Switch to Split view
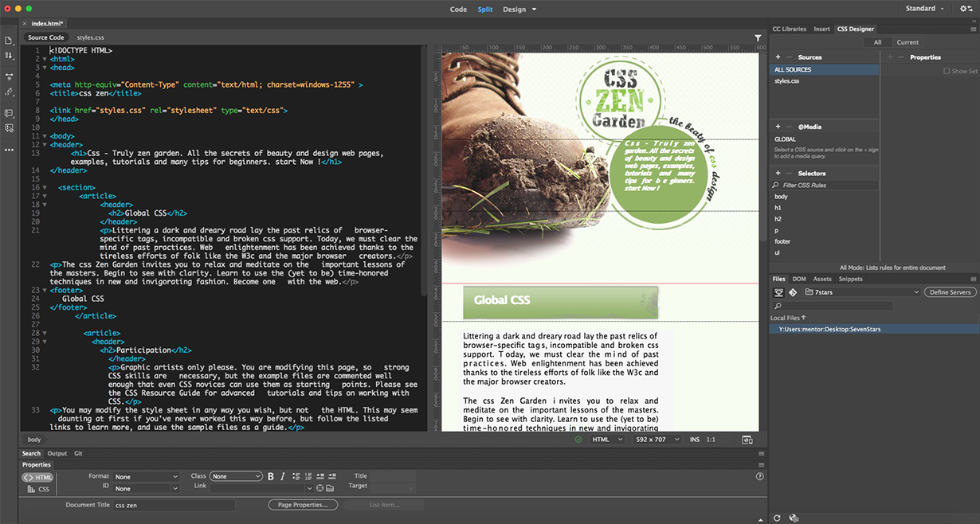The width and height of the screenshot is (980, 524). (x=485, y=10)
